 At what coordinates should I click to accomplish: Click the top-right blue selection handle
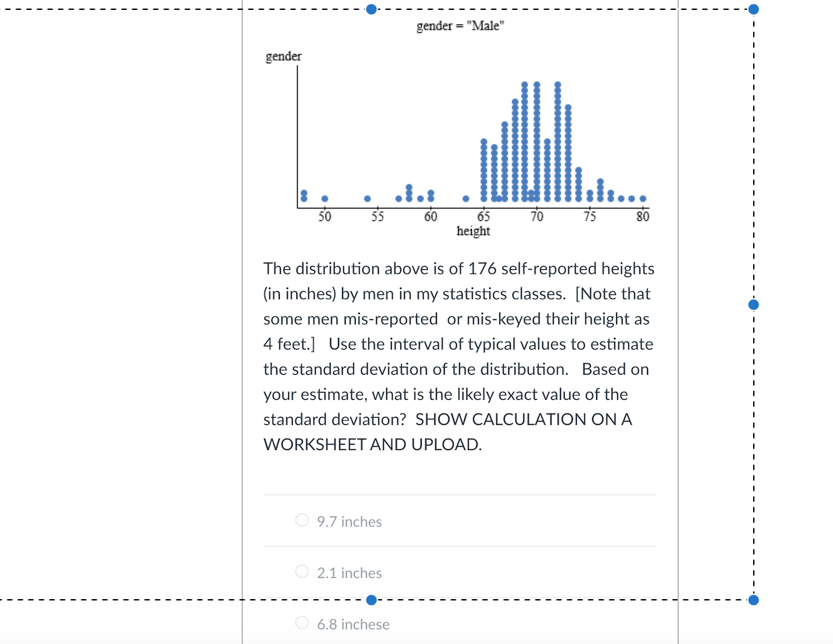click(753, 9)
